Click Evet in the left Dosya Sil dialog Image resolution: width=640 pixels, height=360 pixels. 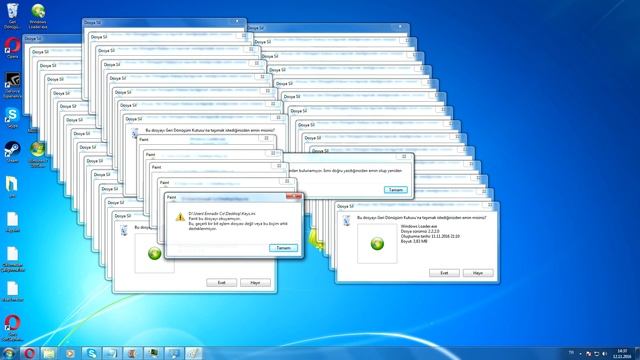pos(221,282)
